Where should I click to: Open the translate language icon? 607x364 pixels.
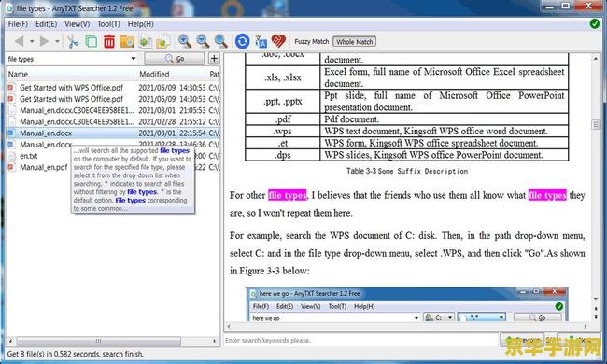[261, 41]
